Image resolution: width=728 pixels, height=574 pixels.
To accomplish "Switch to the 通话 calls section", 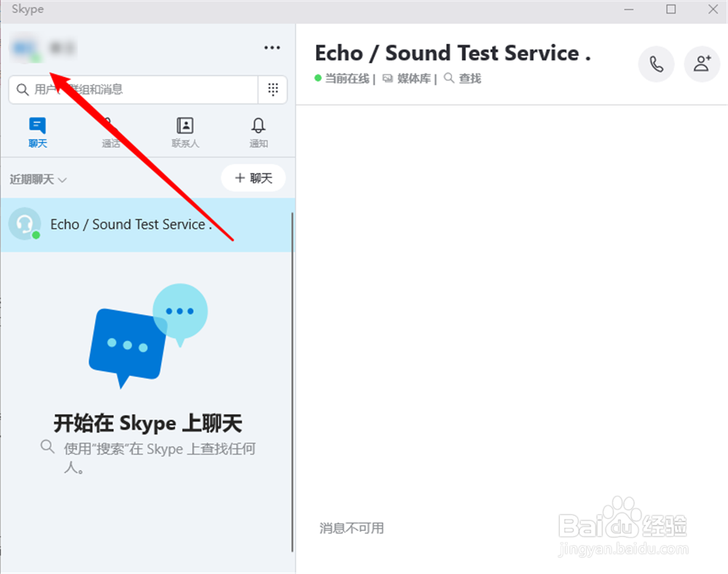I will pos(111,132).
